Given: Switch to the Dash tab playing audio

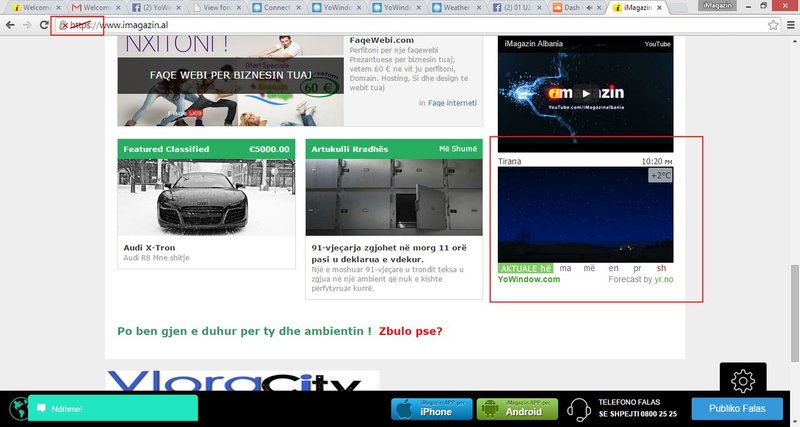Looking at the screenshot, I should click(577, 8).
